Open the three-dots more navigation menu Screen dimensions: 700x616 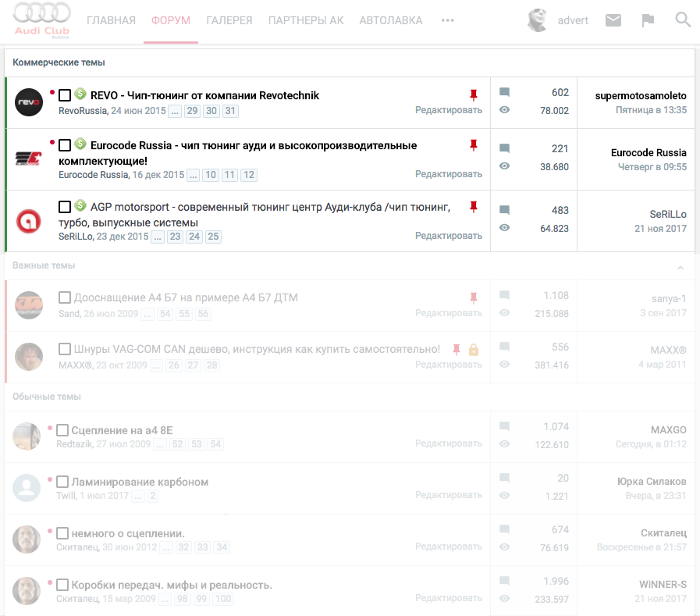tap(447, 20)
